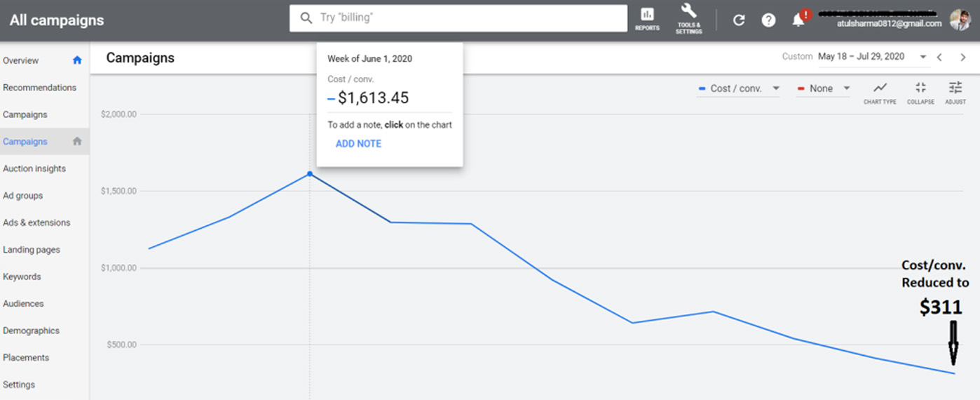This screenshot has height=400, width=980.
Task: Click the search box labeled Try "billing"
Action: click(458, 18)
